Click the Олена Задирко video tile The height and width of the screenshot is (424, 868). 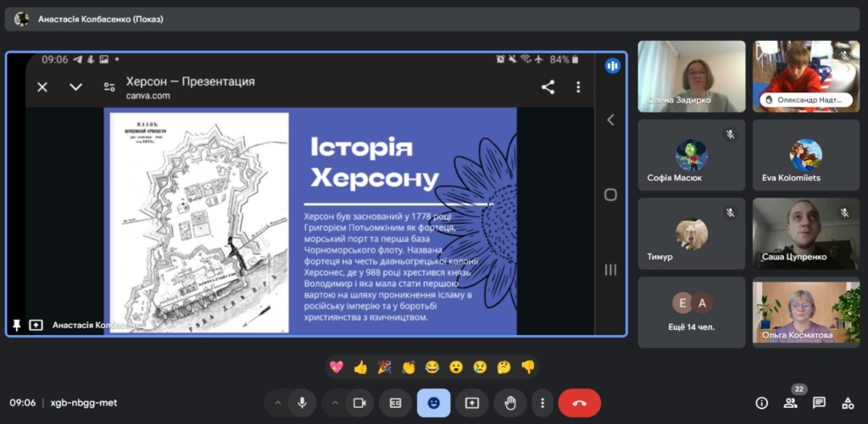[692, 76]
